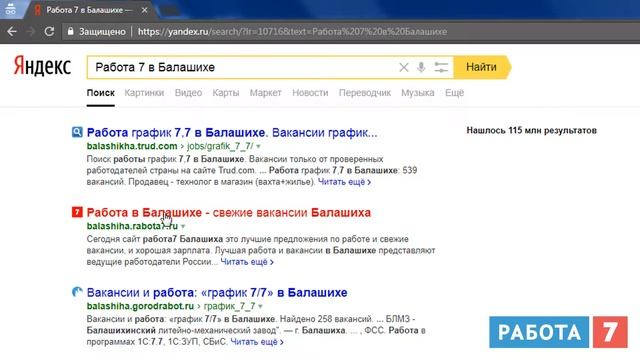The image size is (640, 360).
Task: Expand dropdown arrow after balashiha.rabota7.ru
Action: (x=183, y=227)
